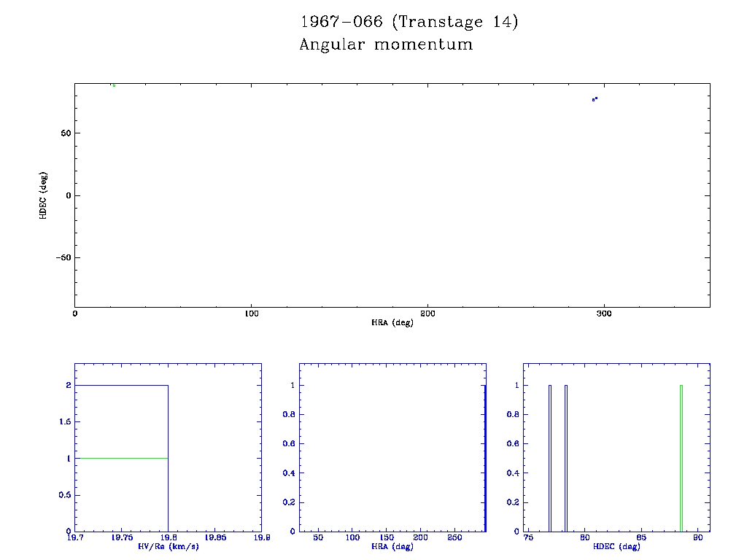This screenshot has height=560, width=747.
Task: Click the HRA (deg) label under the scatter plot
Action: point(392,322)
